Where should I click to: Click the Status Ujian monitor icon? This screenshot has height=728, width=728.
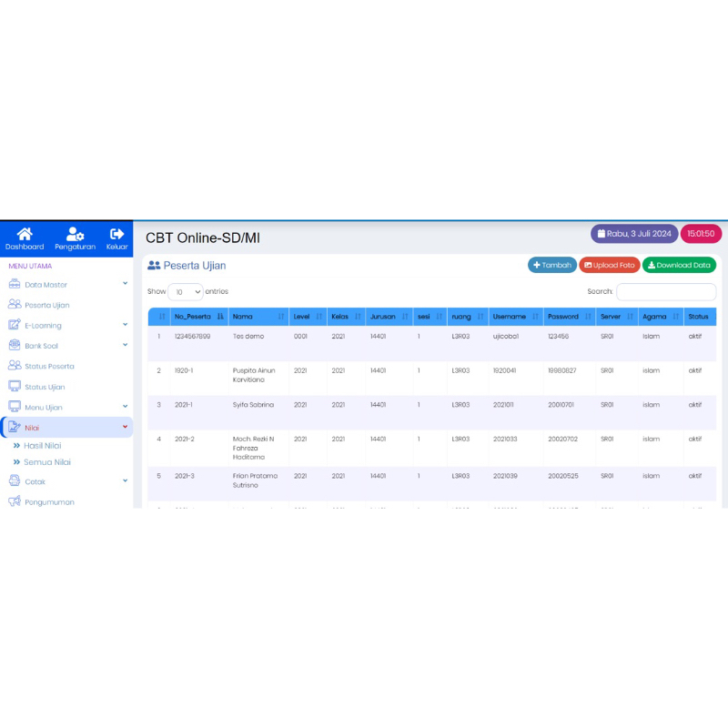[x=15, y=387]
